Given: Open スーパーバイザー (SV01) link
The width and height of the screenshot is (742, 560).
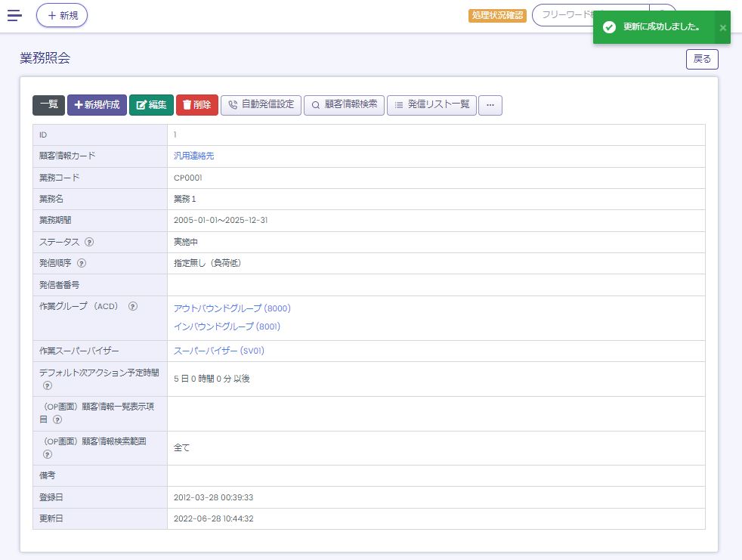Looking at the screenshot, I should click(x=219, y=351).
